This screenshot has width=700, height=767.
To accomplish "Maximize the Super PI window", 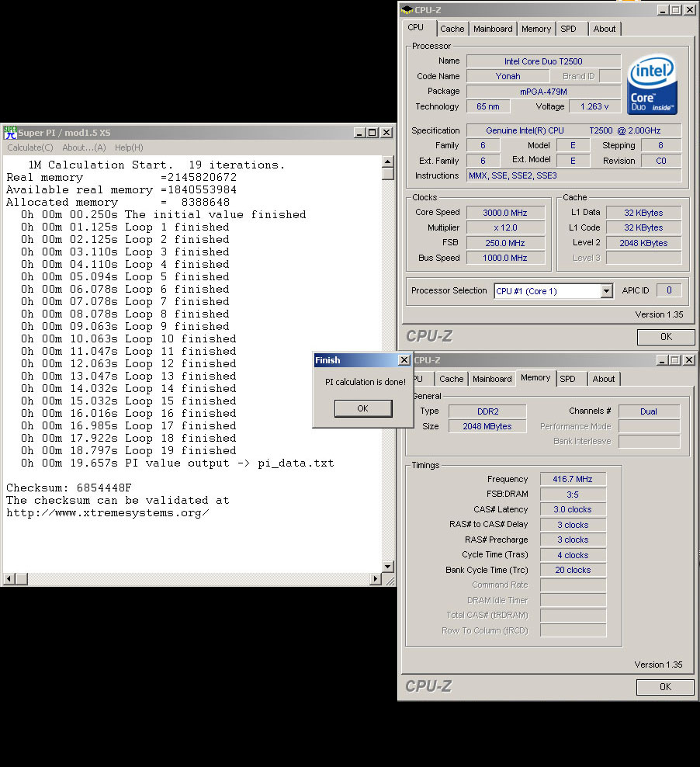I will 372,133.
